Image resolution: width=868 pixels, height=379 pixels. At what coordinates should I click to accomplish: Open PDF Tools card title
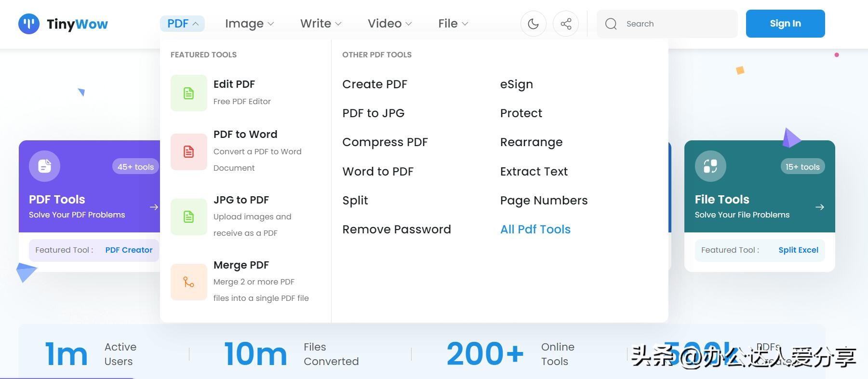[57, 200]
